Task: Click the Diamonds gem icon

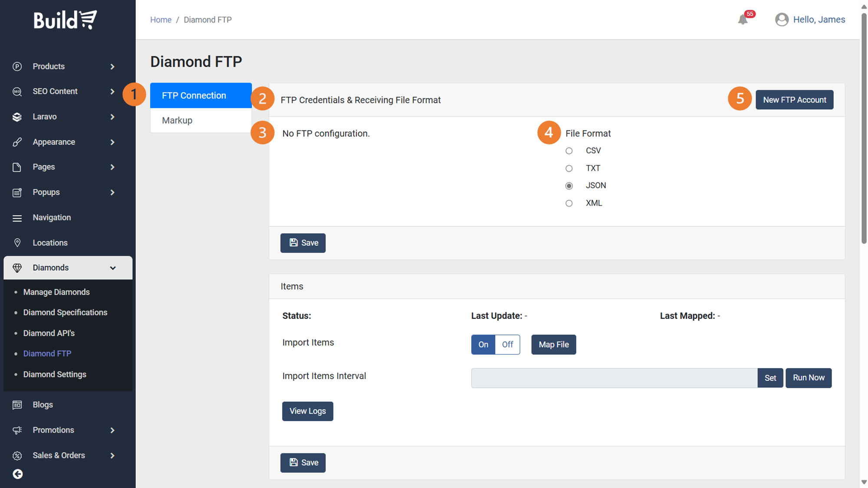Action: pos(17,268)
